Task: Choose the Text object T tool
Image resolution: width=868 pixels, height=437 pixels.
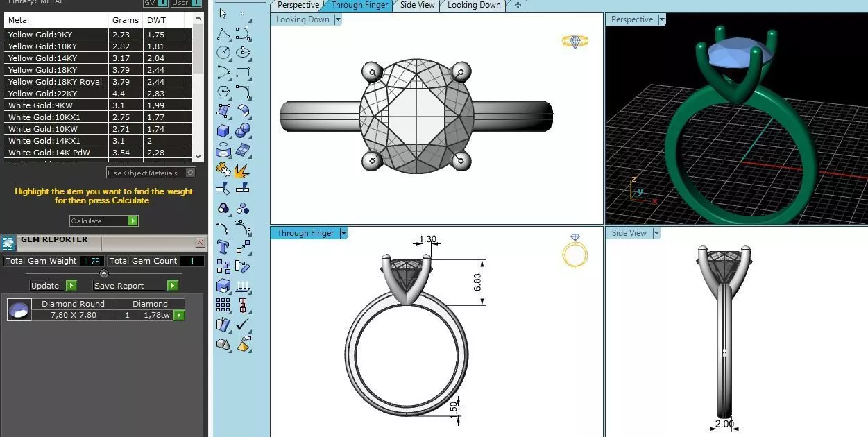Action: click(x=223, y=247)
